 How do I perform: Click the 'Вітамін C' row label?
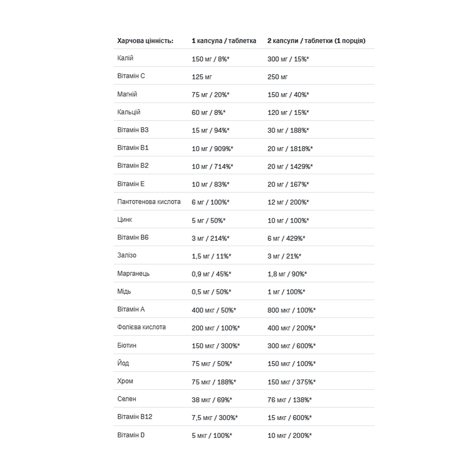(131, 76)
